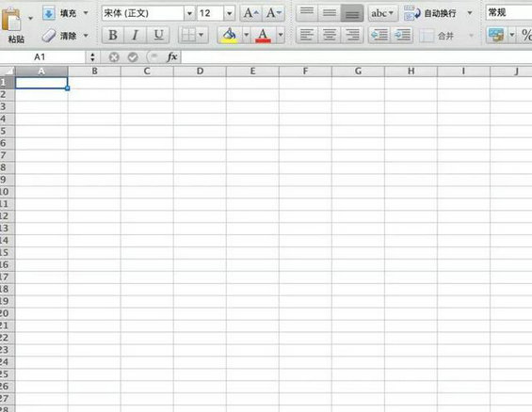The image size is (532, 412).
Task: Click the eraser Clear icon
Action: tap(49, 35)
